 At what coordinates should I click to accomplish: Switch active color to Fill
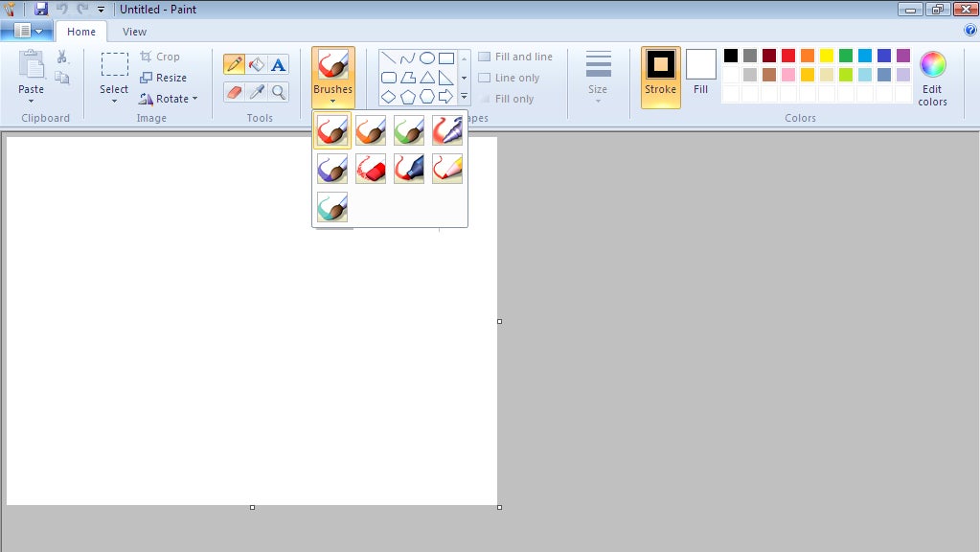click(x=700, y=74)
